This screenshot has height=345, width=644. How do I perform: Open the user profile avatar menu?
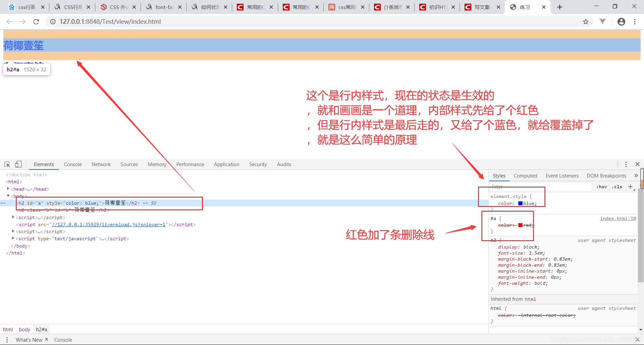click(621, 21)
